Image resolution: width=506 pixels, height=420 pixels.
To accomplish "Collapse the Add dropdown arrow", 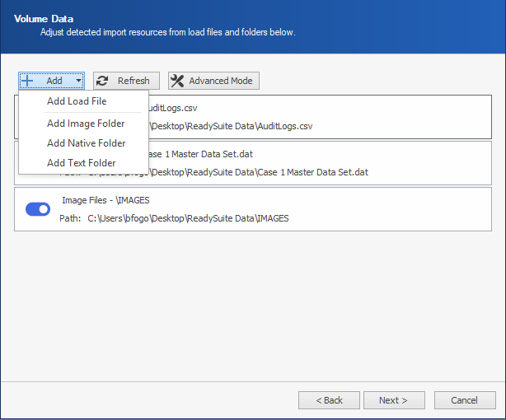I will pyautogui.click(x=78, y=81).
